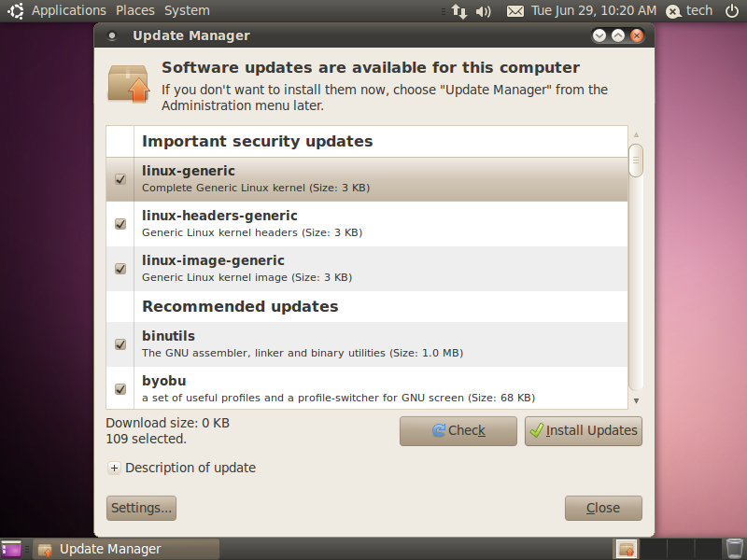Close Update Manager with the titlebar X
Image resolution: width=747 pixels, height=560 pixels.
pyautogui.click(x=637, y=35)
